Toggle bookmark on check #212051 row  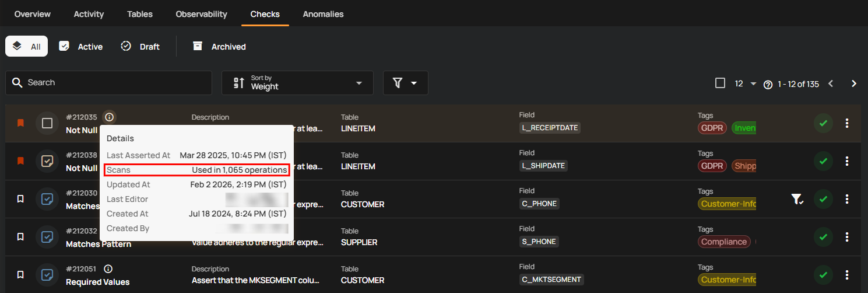tap(20, 274)
